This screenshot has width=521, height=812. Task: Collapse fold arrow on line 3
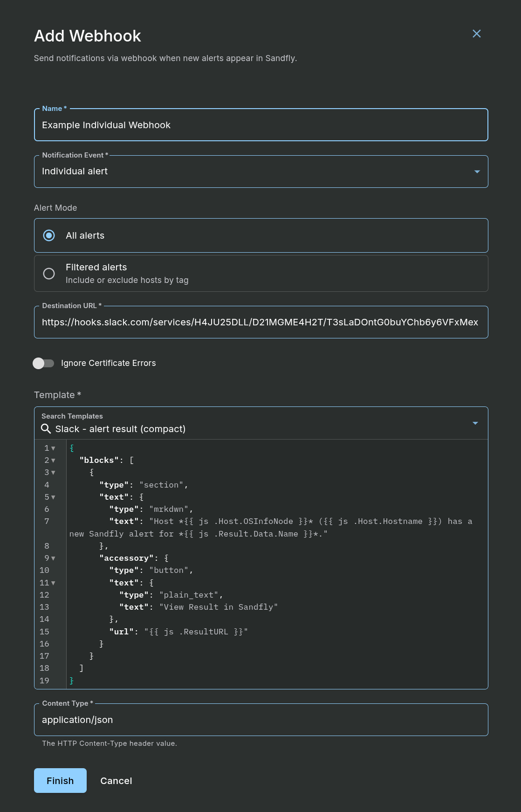point(53,473)
